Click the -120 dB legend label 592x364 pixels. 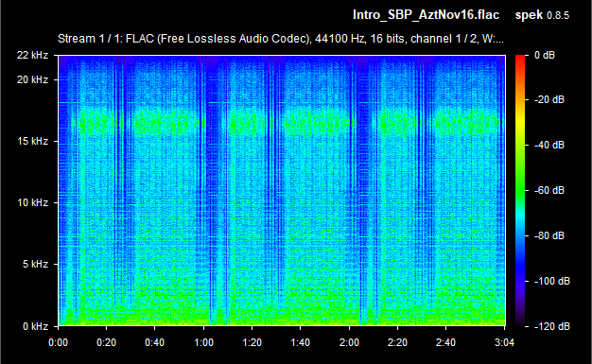pyautogui.click(x=551, y=326)
